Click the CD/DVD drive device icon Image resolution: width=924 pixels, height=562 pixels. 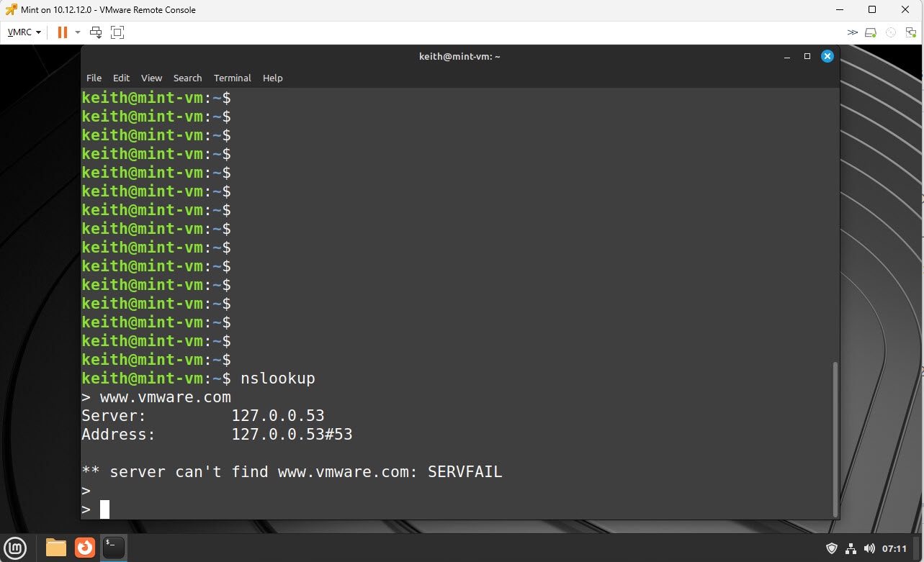(x=891, y=32)
